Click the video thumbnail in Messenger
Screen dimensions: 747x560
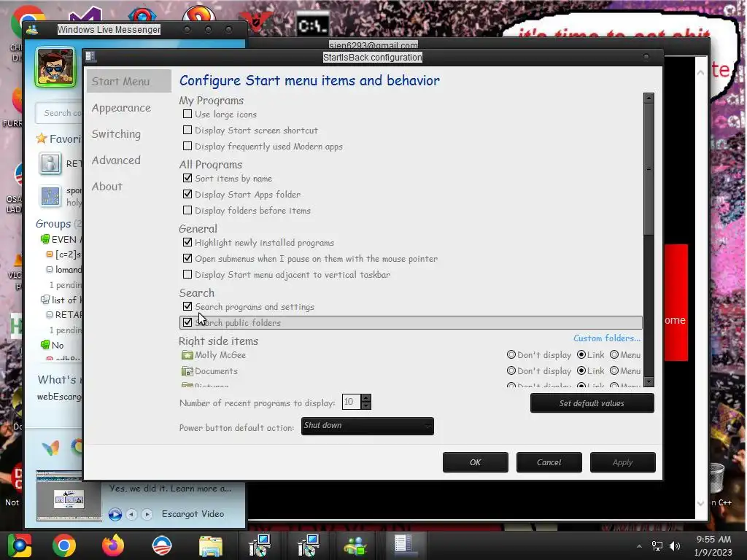tap(69, 496)
